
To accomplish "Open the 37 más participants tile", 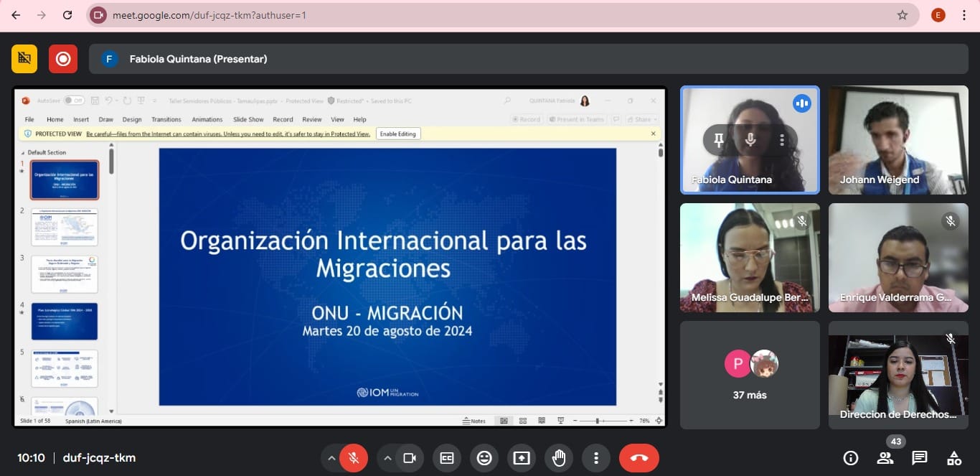I will coord(750,375).
